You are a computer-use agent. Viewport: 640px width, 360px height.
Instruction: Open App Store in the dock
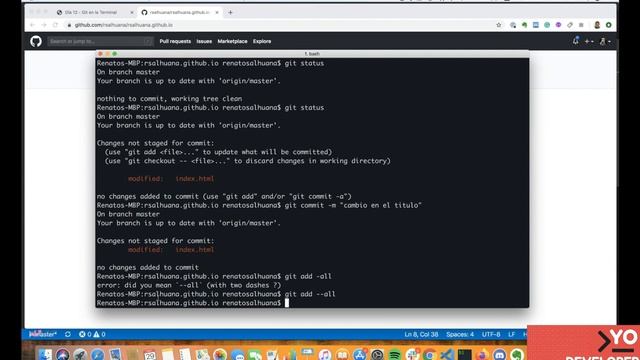360,354
